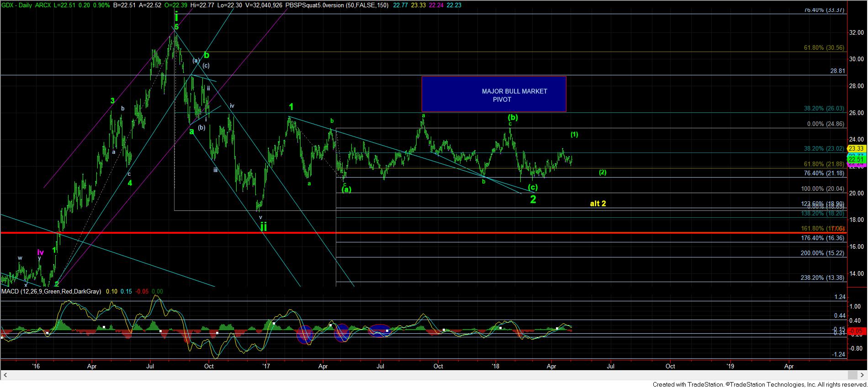This screenshot has height=388, width=868.
Task: Select the 38.20% (23.02) Fibonacci label
Action: 824,148
